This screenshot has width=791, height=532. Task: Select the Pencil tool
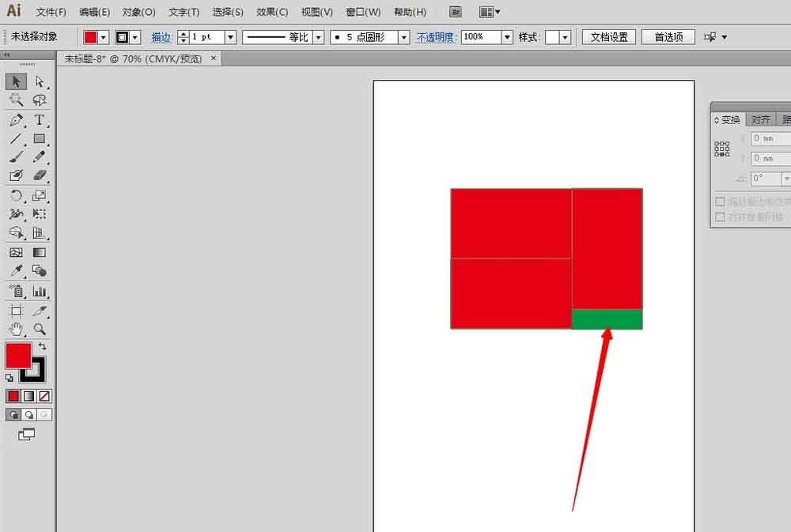[40, 157]
